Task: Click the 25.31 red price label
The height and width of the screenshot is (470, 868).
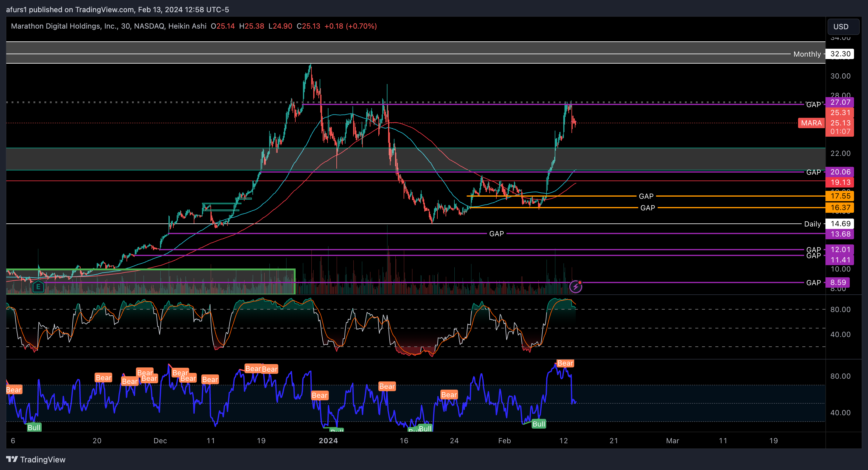Action: [840, 113]
